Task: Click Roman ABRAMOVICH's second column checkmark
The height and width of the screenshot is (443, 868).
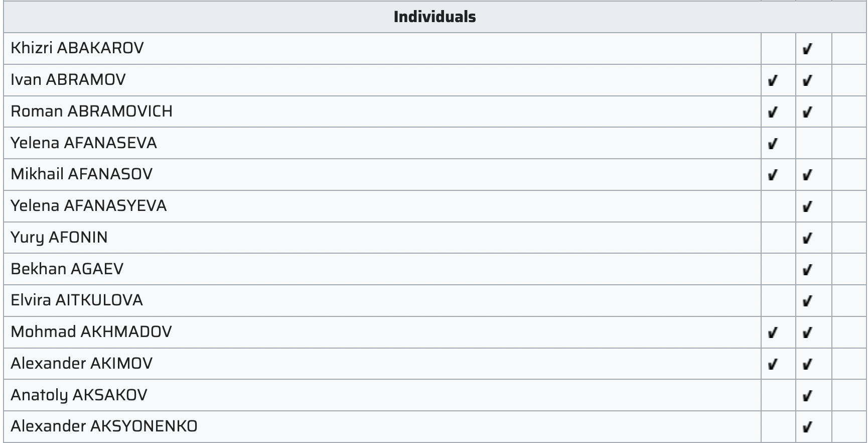Action: coord(807,112)
